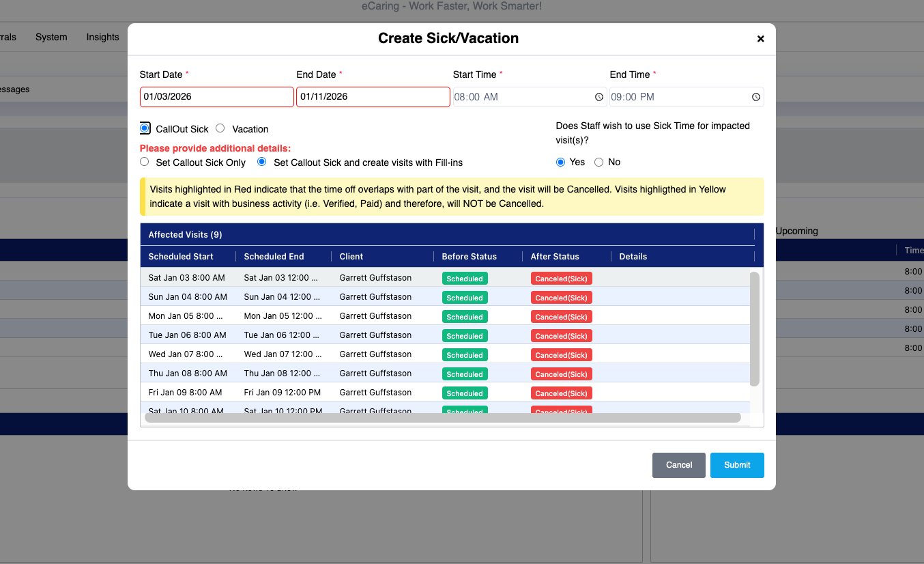This screenshot has height=564, width=924.
Task: Choose No for using Sick Time
Action: pos(598,162)
